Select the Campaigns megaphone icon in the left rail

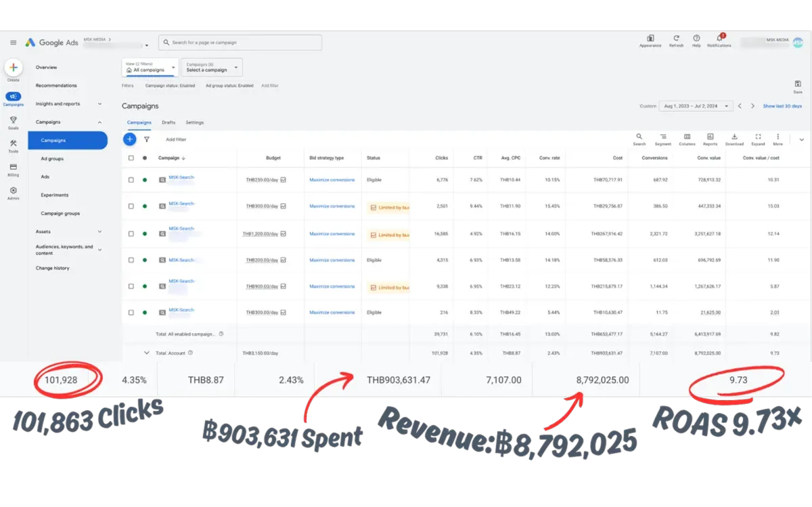(14, 96)
